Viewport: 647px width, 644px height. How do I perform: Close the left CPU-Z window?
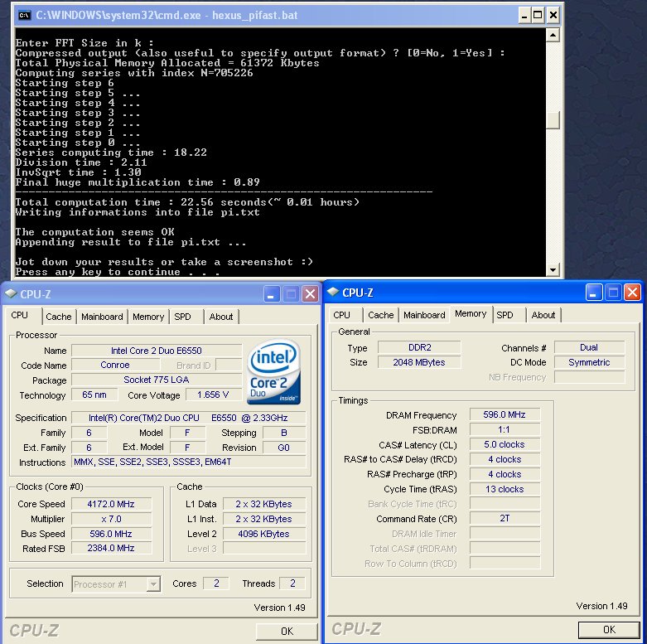click(x=310, y=294)
